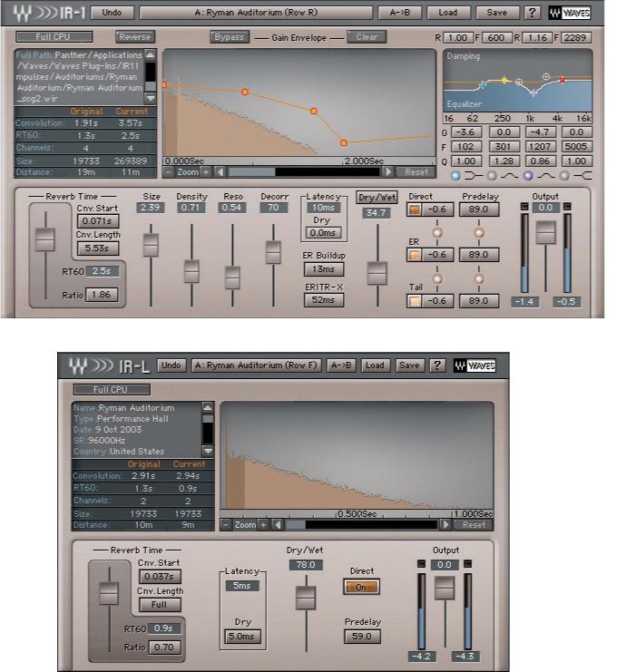The image size is (617, 672).
Task: Click the IR-1 Dry/Wet fader handle
Action: [x=377, y=274]
